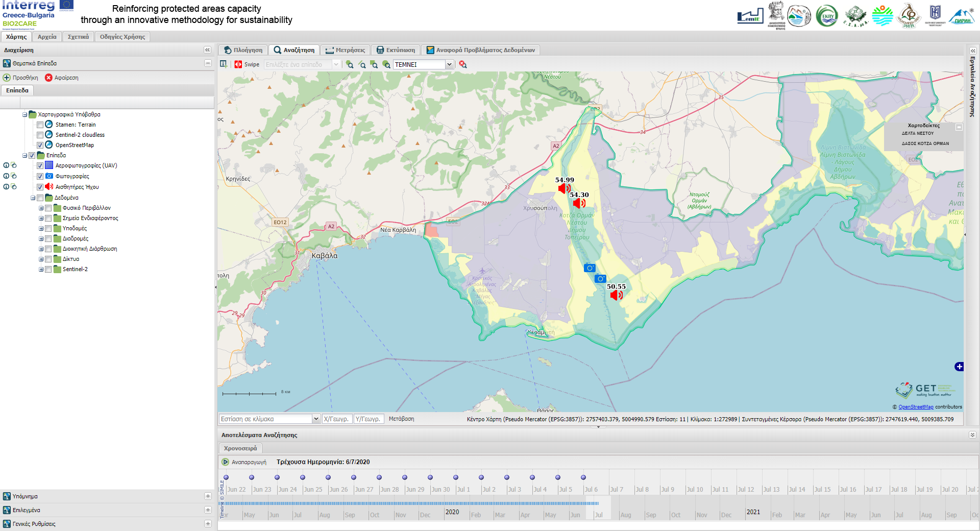Open the OpenStreetMap attribution link
The width and height of the screenshot is (980, 531).
tap(916, 407)
